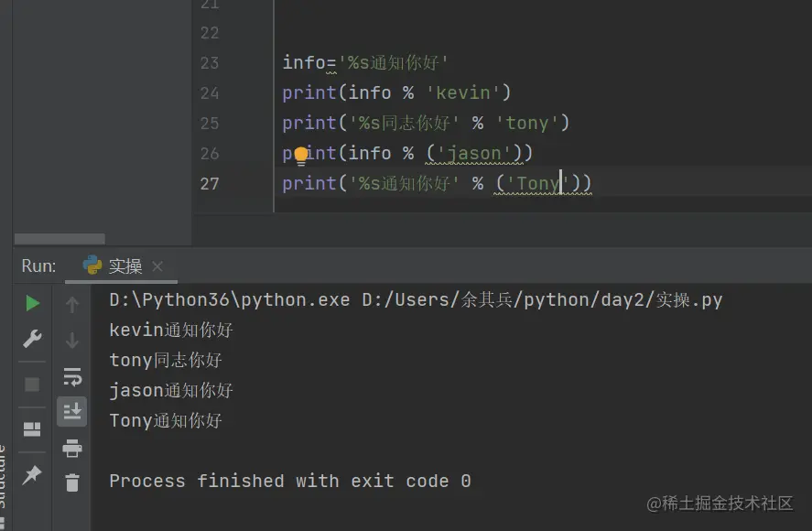Rerun the script with green play icon

point(33,303)
